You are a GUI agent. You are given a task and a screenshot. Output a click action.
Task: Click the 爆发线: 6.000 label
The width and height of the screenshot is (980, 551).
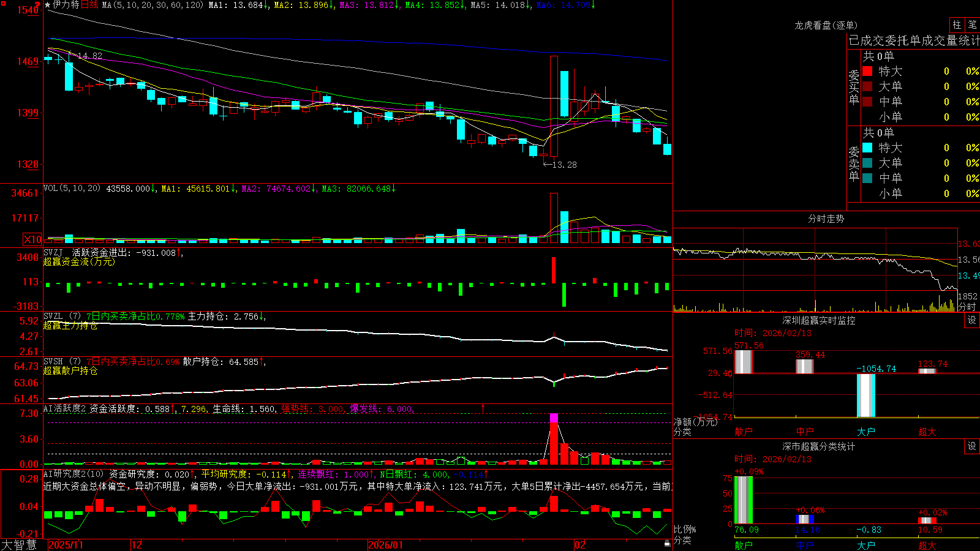tap(381, 408)
